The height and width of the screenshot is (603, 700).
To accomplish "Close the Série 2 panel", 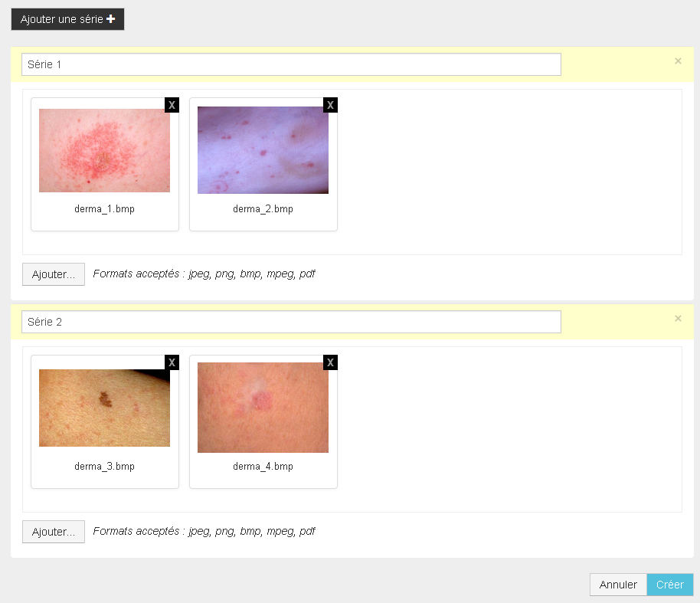I will click(678, 319).
